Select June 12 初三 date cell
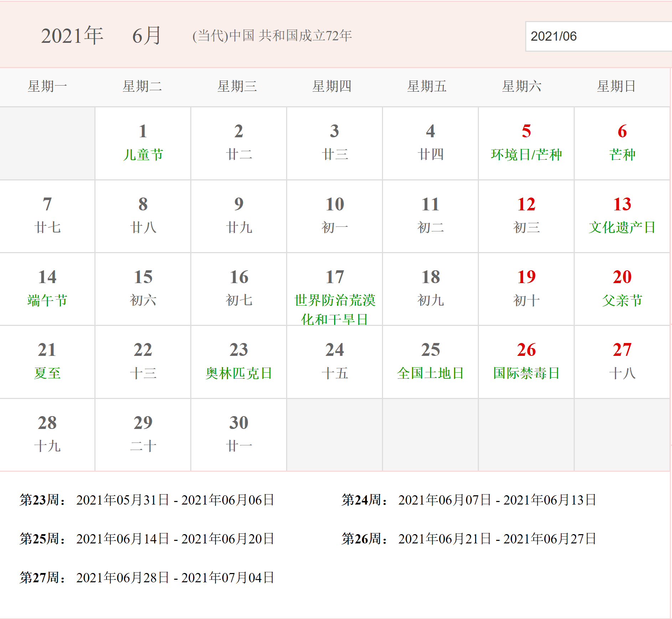The width and height of the screenshot is (672, 619). pos(526,216)
